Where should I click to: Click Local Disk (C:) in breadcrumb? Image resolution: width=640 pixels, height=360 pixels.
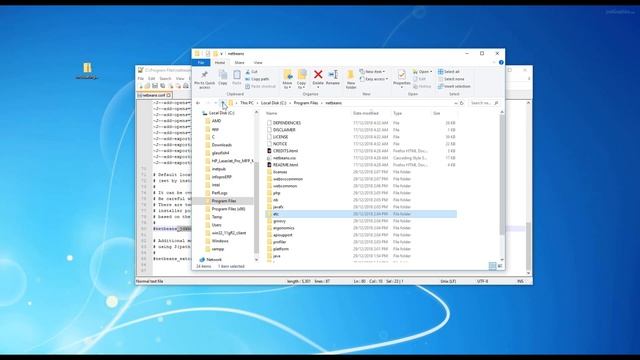click(273, 103)
